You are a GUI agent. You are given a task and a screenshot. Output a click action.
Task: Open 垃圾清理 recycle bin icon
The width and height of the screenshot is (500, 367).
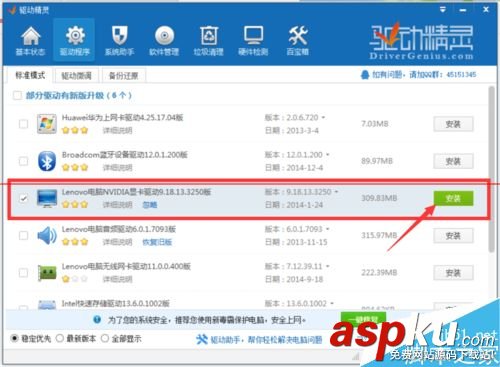pyautogui.click(x=209, y=36)
